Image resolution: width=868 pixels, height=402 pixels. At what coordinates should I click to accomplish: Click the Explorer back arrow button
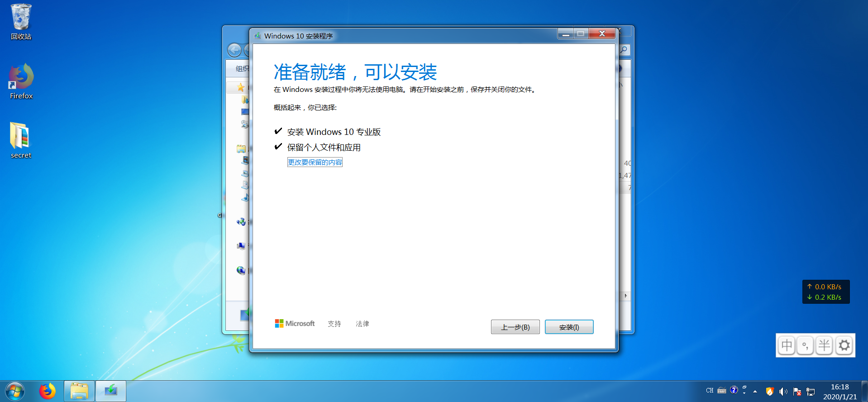click(234, 50)
